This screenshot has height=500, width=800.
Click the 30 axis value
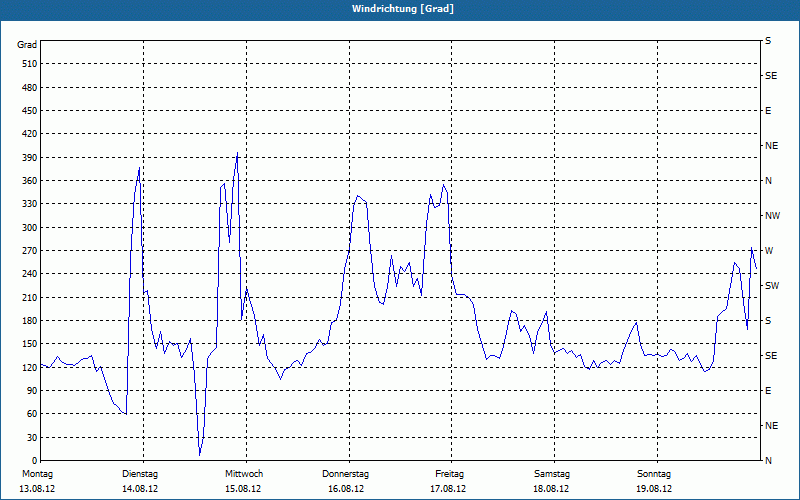tap(32, 437)
